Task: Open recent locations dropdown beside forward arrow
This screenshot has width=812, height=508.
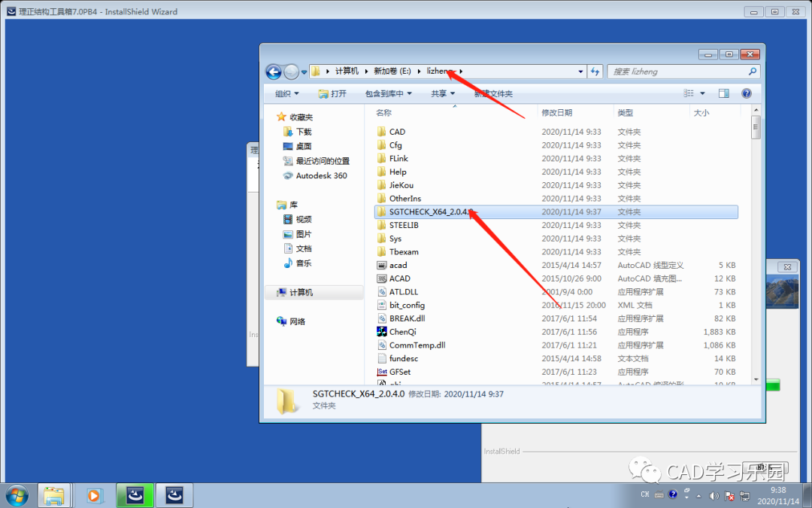Action: click(x=304, y=72)
